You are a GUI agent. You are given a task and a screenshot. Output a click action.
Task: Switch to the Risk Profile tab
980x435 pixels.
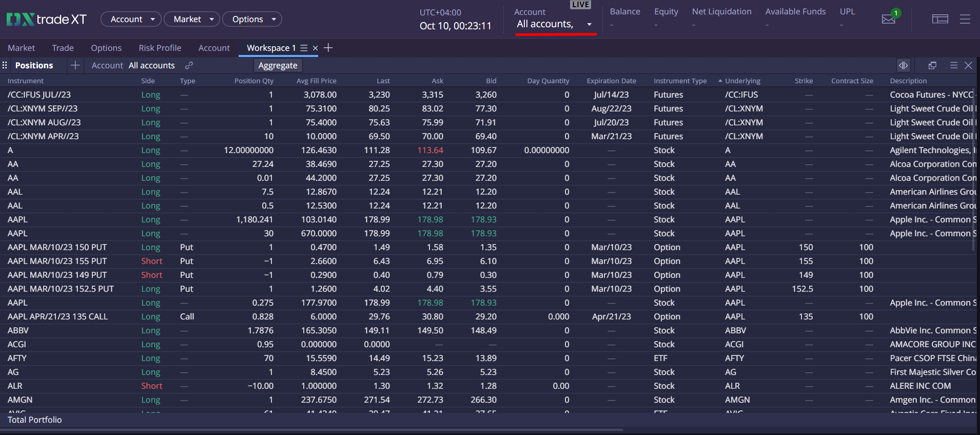coord(160,48)
